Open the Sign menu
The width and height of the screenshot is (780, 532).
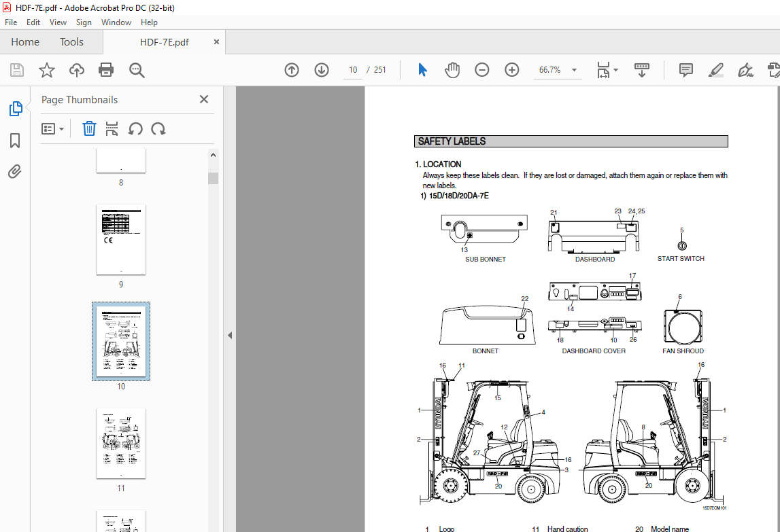[84, 22]
